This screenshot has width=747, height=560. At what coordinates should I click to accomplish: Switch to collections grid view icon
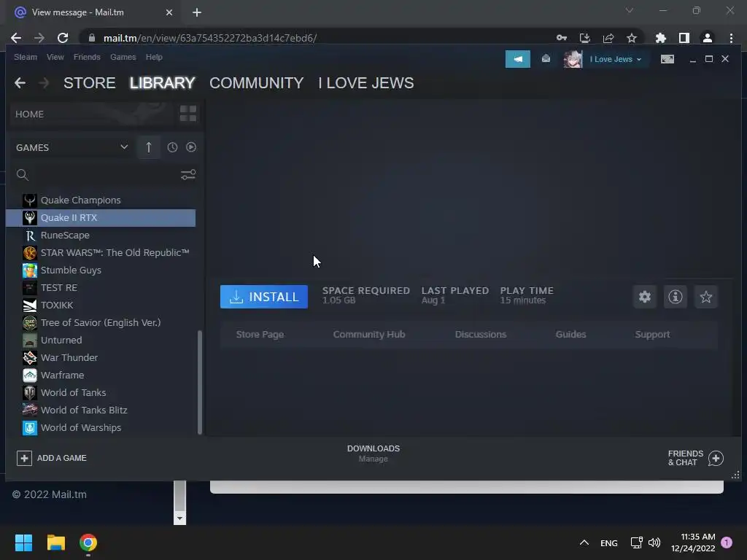(187, 113)
